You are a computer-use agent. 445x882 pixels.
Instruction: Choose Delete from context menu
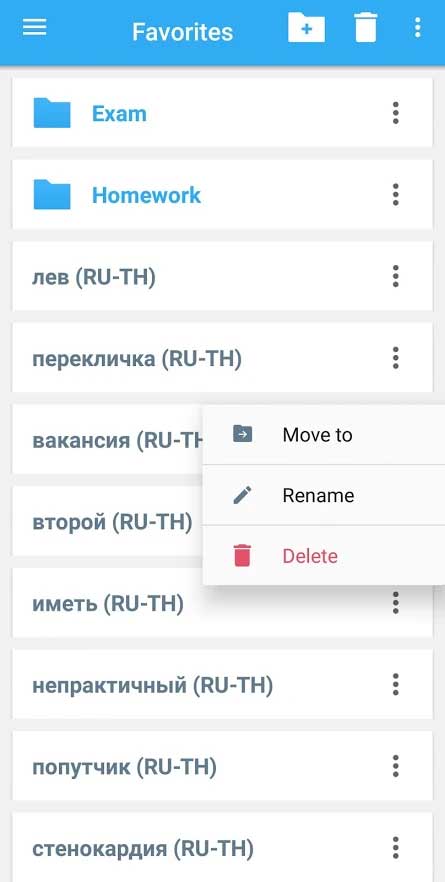(324, 556)
